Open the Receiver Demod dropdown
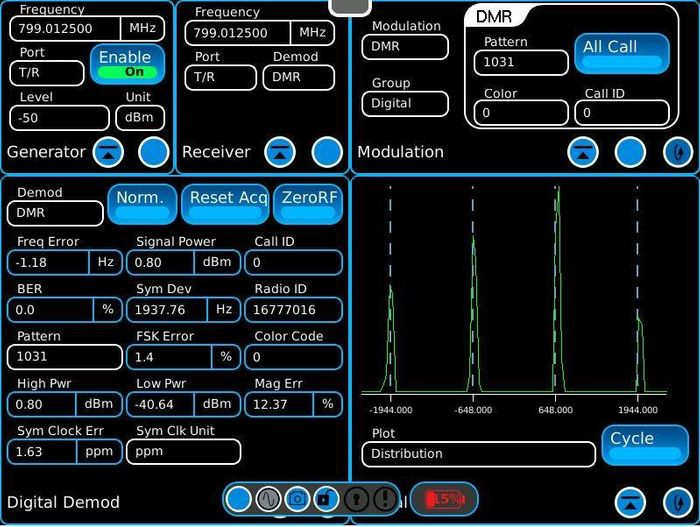The height and width of the screenshot is (527, 700). tap(298, 78)
